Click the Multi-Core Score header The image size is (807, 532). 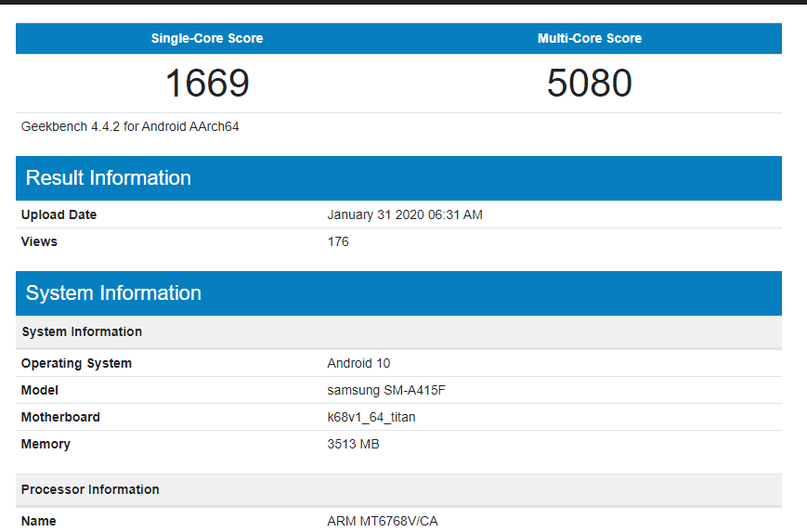click(x=590, y=38)
